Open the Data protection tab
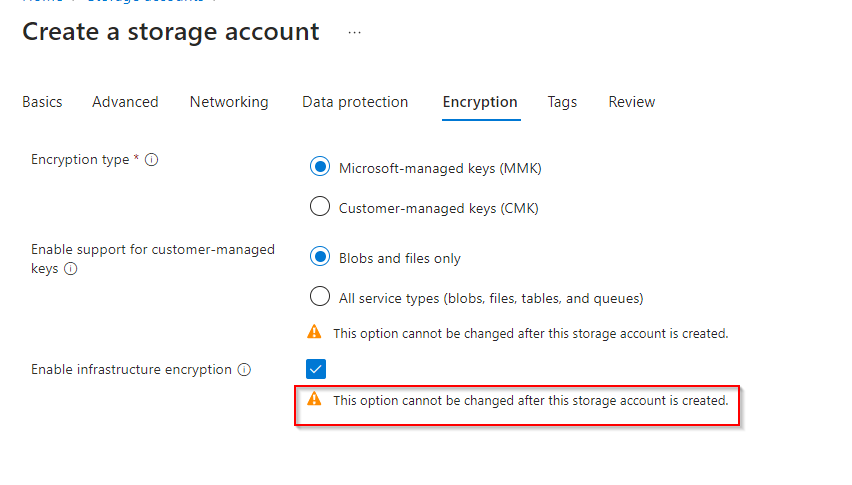Screen dimensions: 852x485 tap(355, 102)
